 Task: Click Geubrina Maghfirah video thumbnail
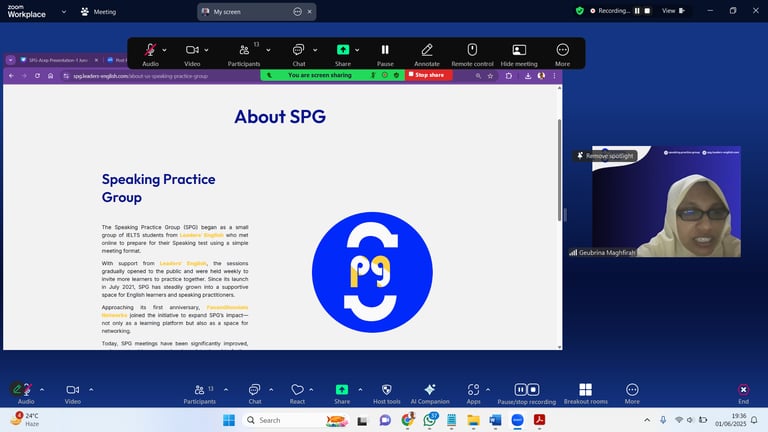coord(666,201)
